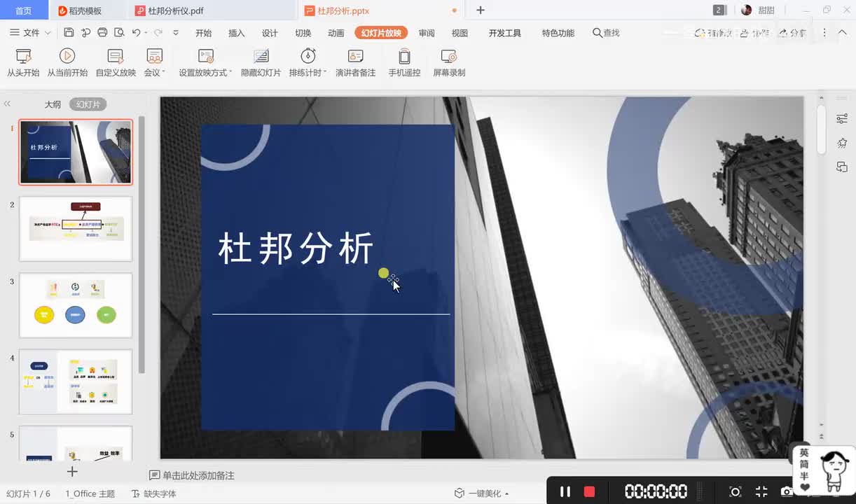Open the 文件 menu

(25, 33)
